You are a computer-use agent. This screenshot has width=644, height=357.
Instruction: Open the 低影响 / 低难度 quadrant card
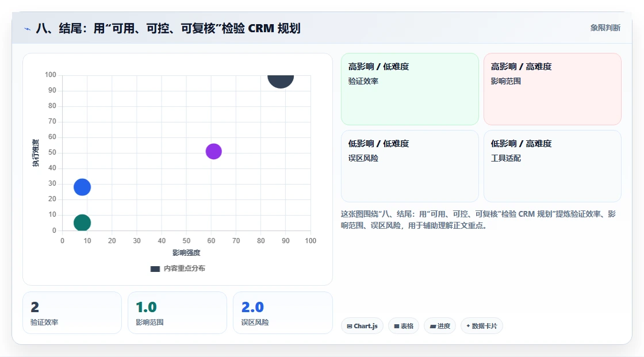coord(410,166)
